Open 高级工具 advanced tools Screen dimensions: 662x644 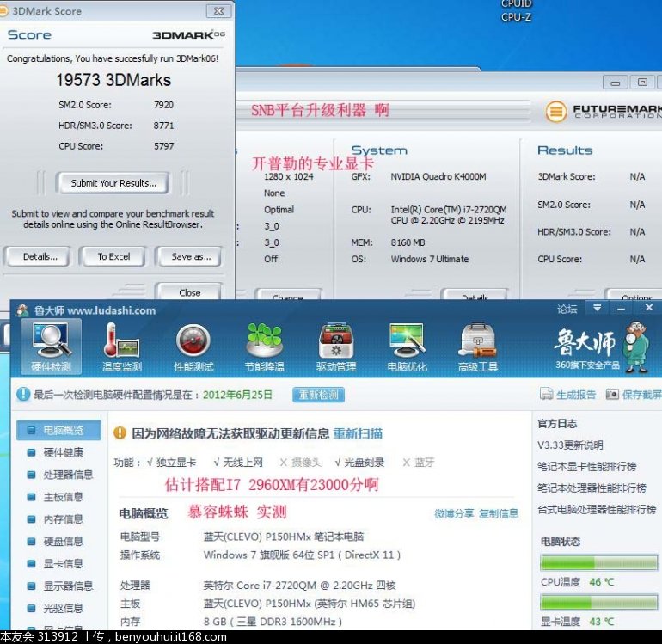[478, 347]
